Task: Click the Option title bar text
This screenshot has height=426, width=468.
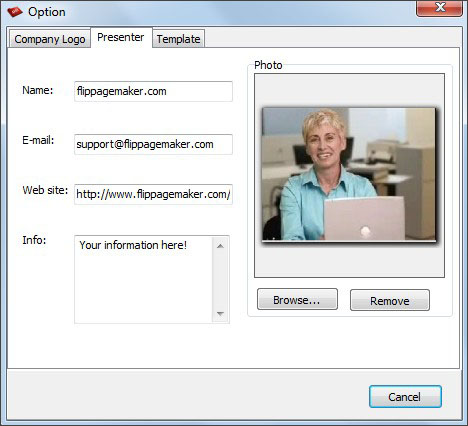Action: (47, 12)
